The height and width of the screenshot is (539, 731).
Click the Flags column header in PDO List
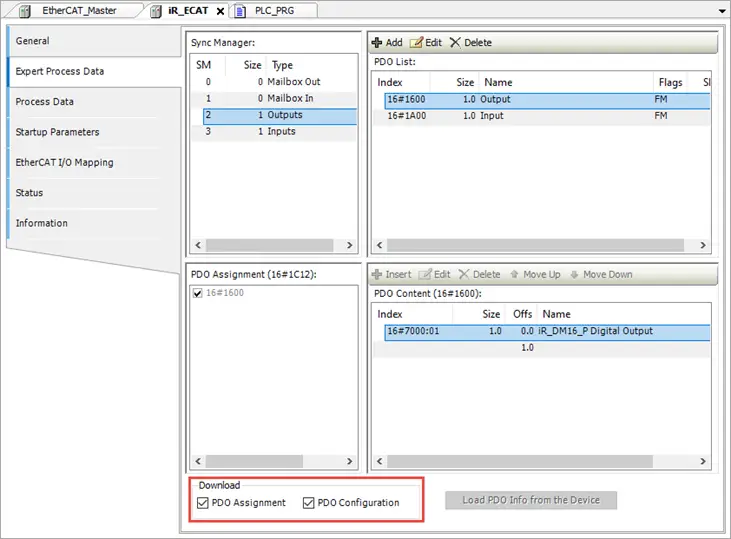670,83
